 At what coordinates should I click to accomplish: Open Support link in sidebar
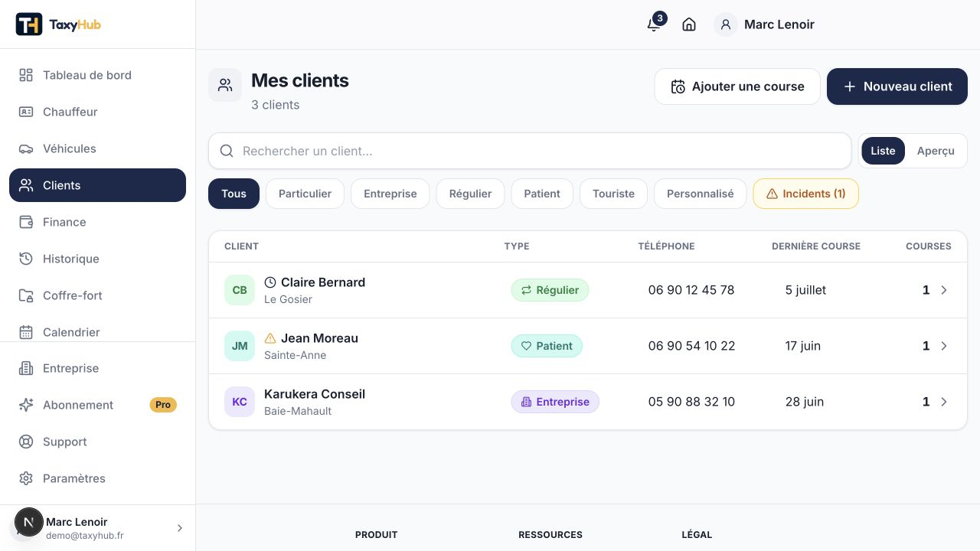tap(97, 442)
